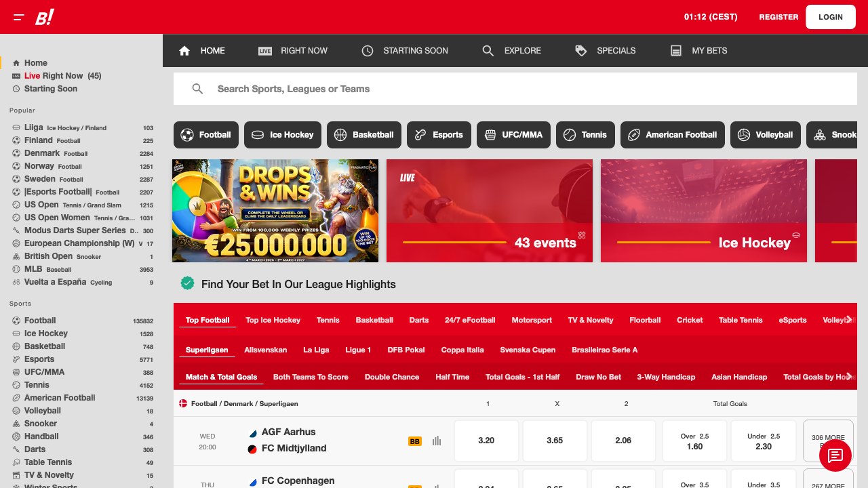Click the UFC/MMA icon in Sports list
The height and width of the screenshot is (488, 868).
coord(16,372)
